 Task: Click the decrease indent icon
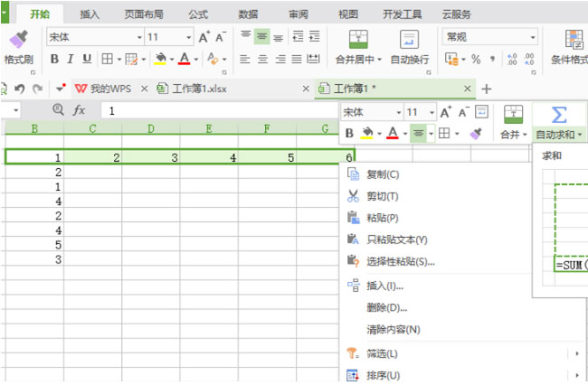pyautogui.click(x=299, y=37)
